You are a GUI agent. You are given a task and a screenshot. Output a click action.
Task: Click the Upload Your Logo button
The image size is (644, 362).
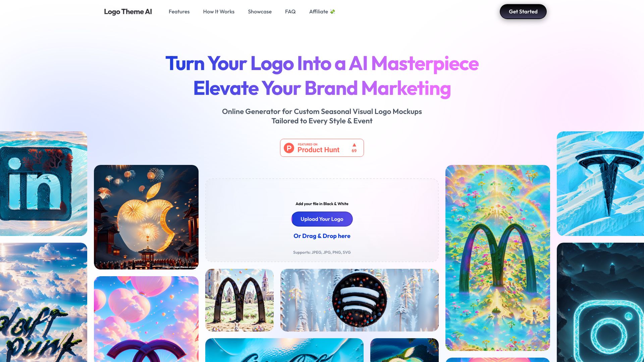tap(322, 219)
